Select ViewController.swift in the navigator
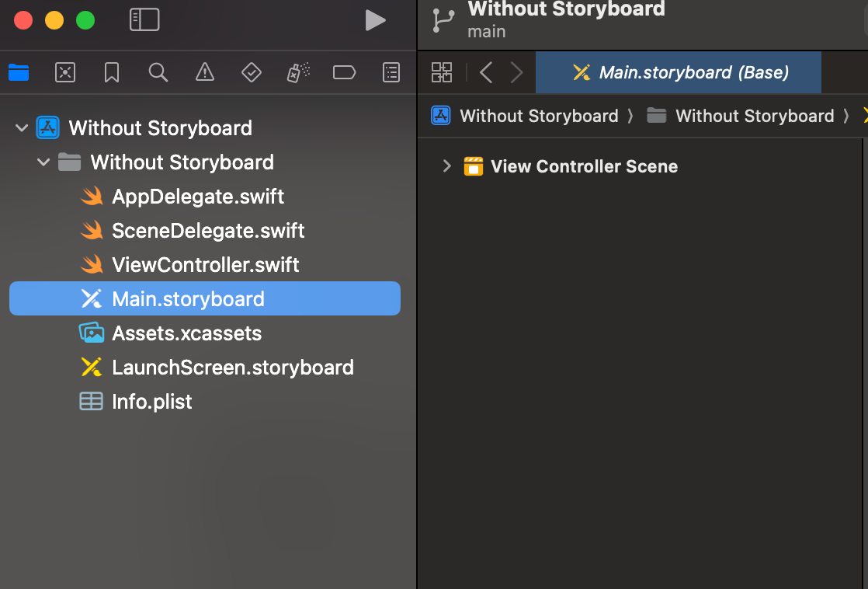The image size is (868, 589). click(x=206, y=264)
